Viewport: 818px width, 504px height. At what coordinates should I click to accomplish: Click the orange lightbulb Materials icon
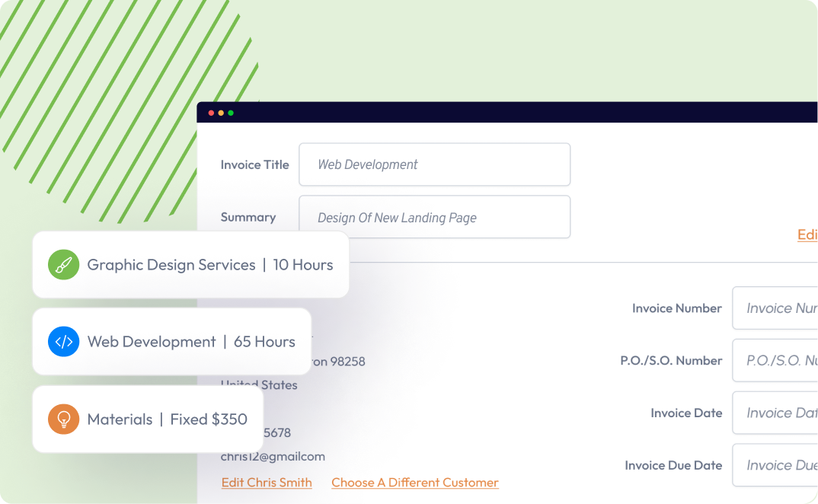(64, 419)
